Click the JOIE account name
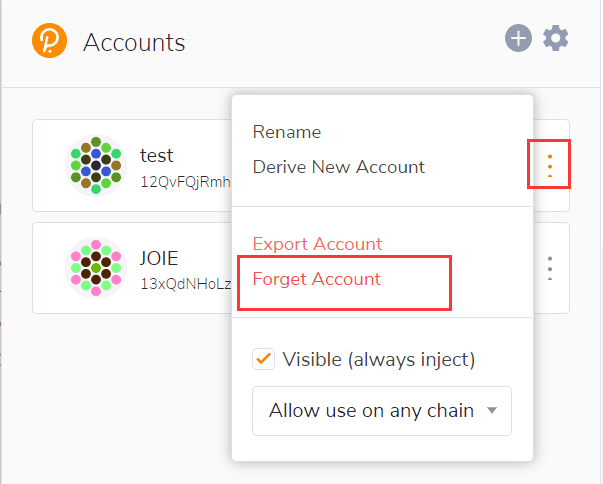Viewport: 603px width, 484px height. pyautogui.click(x=159, y=258)
